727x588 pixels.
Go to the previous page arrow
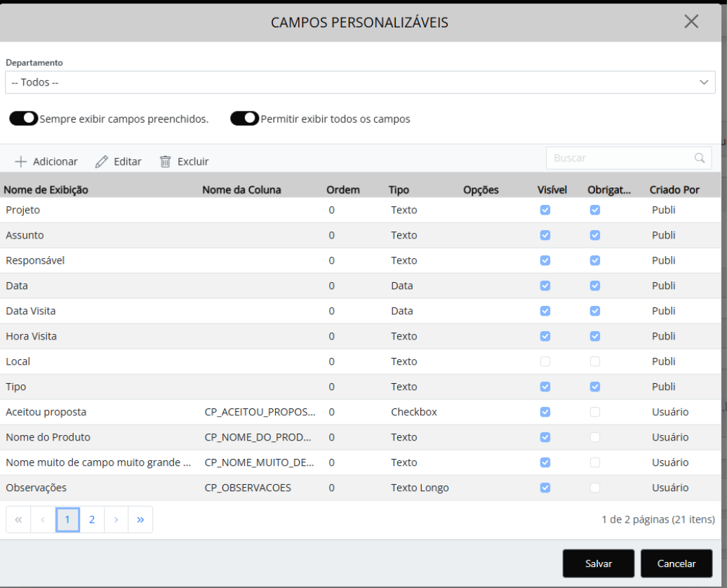[43, 520]
